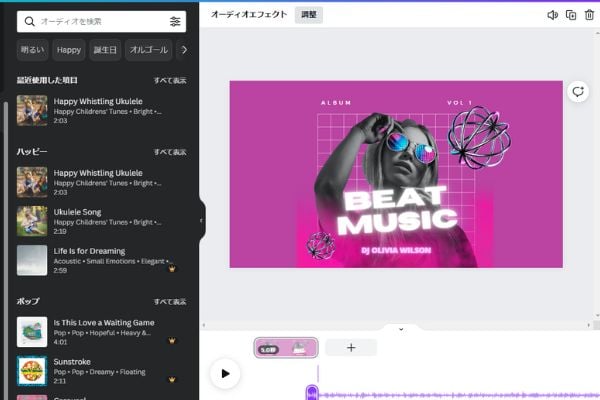Click the crown icon on Life Is for Dreaming

[172, 268]
